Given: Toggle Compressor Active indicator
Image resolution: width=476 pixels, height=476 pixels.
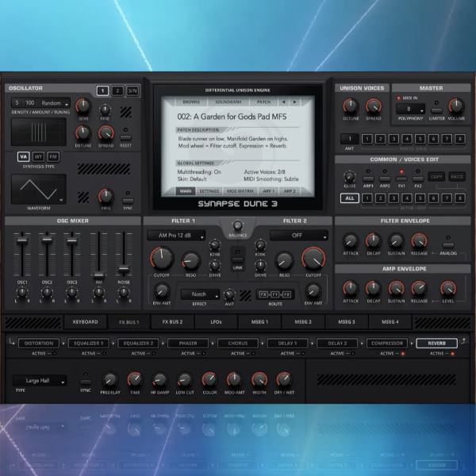Looking at the screenshot, I should [403, 354].
